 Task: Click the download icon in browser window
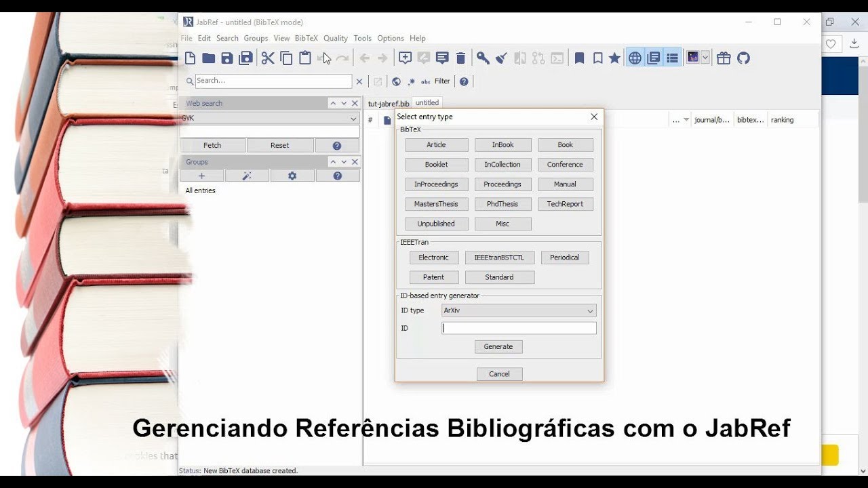(x=854, y=43)
